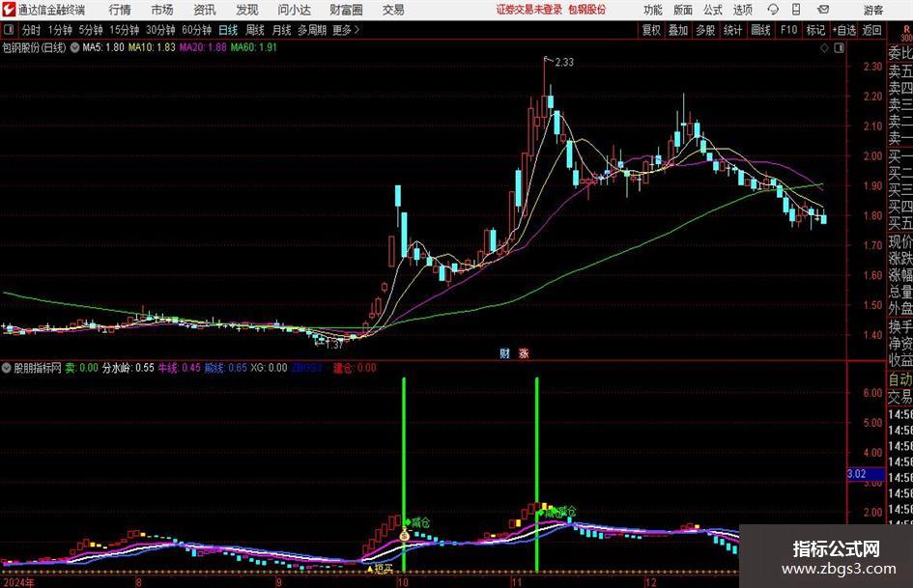Viewport: 913px width, 588px height.
Task: Switch to 30分钟 period
Action: click(160, 30)
